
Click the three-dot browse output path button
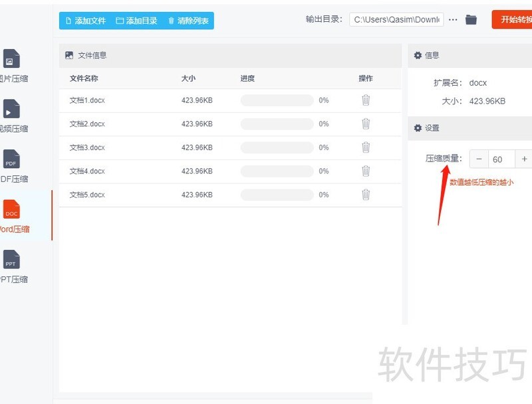(x=453, y=20)
